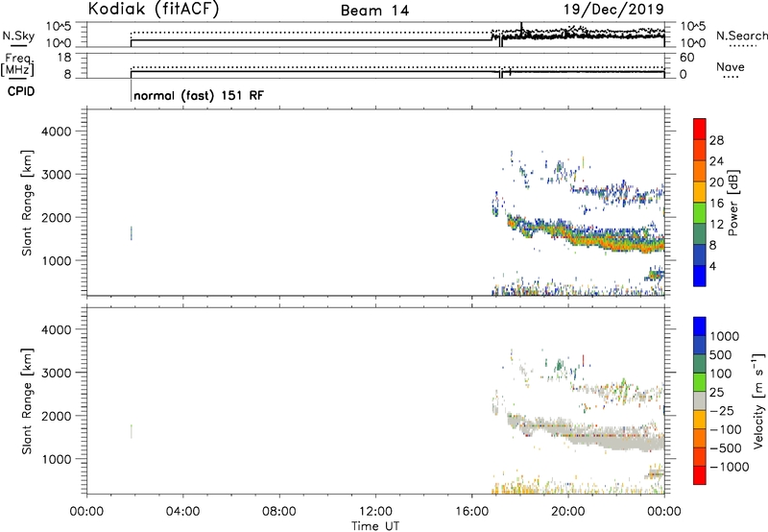The image size is (768, 532).
Task: Click the yellow 16-20 dB power segment
Action: [x=700, y=191]
